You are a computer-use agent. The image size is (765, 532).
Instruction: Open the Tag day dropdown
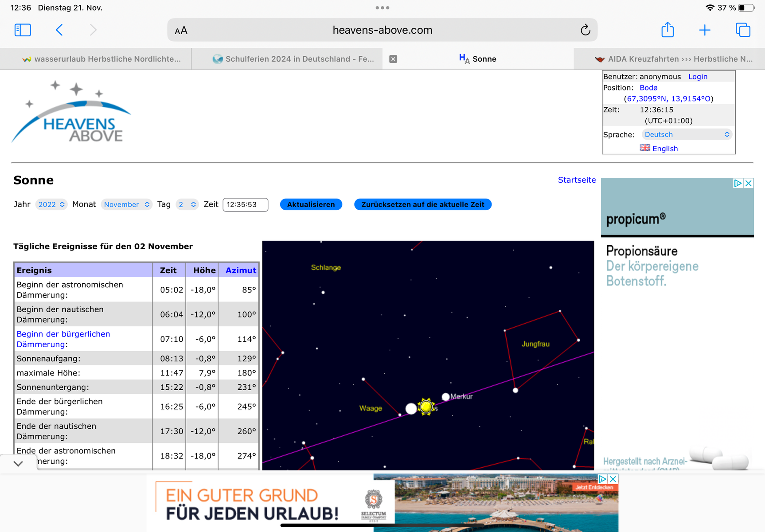(187, 204)
